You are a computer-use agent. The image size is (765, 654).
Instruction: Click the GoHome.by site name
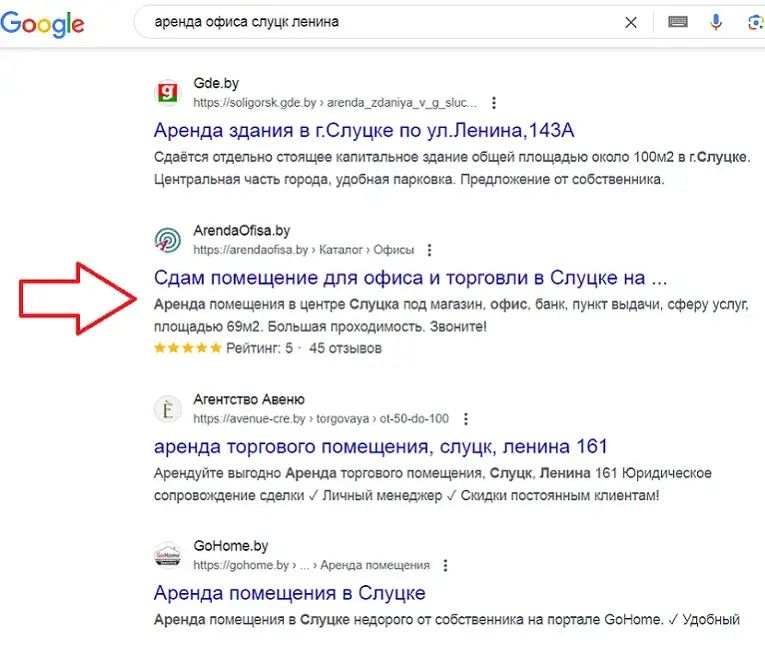point(231,546)
